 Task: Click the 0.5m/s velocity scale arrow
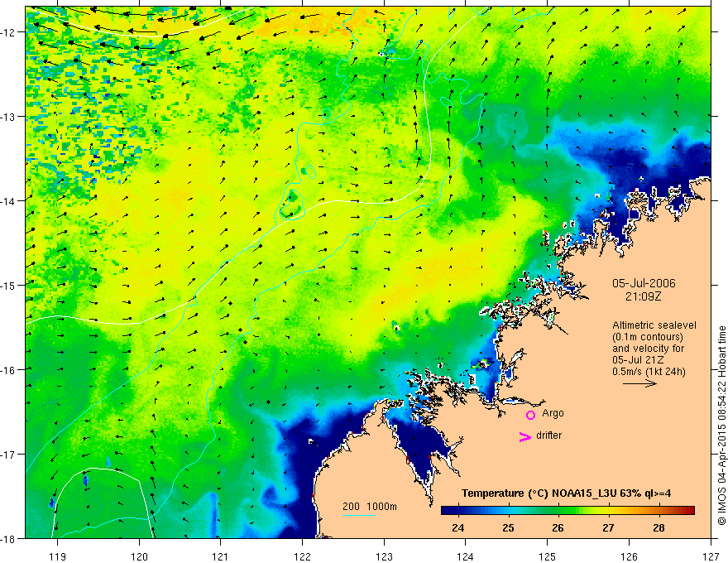click(639, 383)
